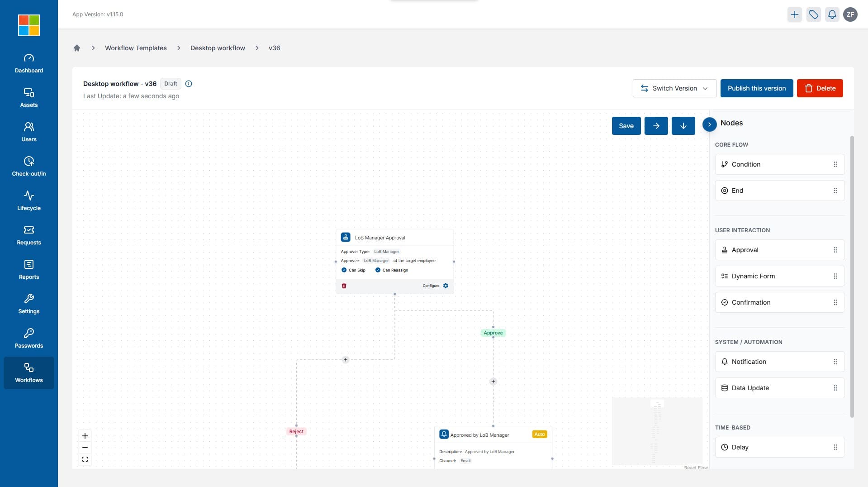Publish this version
This screenshot has height=487, width=868.
coord(757,88)
